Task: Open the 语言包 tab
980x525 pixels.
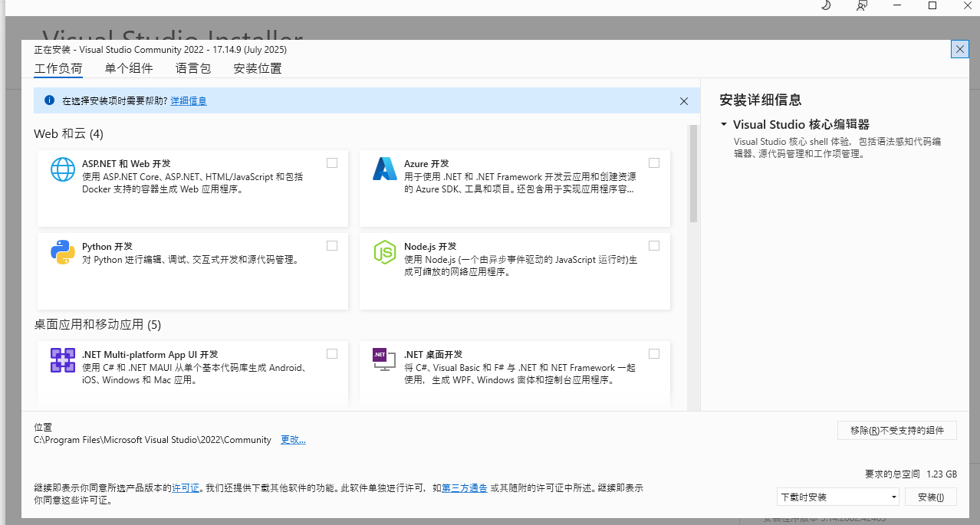Action: click(x=193, y=68)
